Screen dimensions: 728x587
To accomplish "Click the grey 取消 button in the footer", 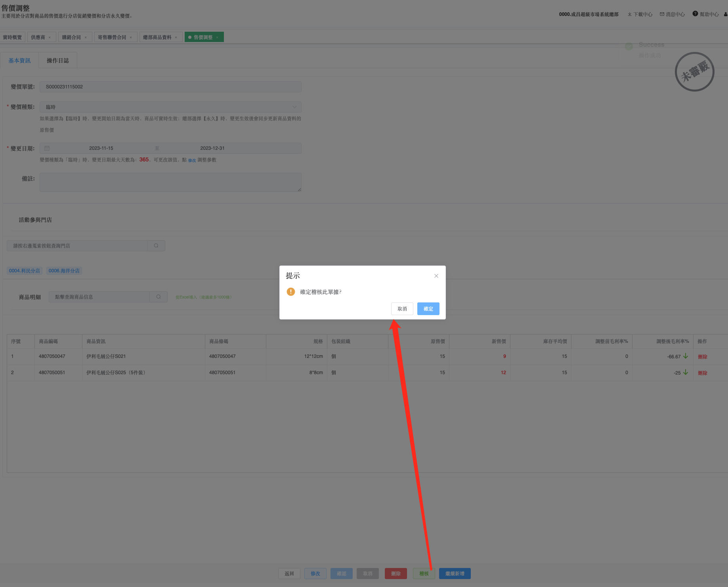I will [368, 574].
